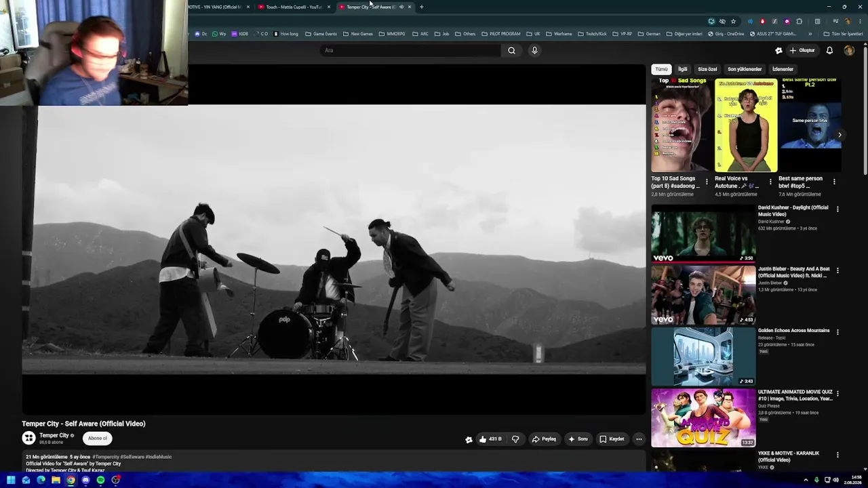Select the Son yüklenenler filter chip
This screenshot has height=488, width=868.
(x=745, y=69)
